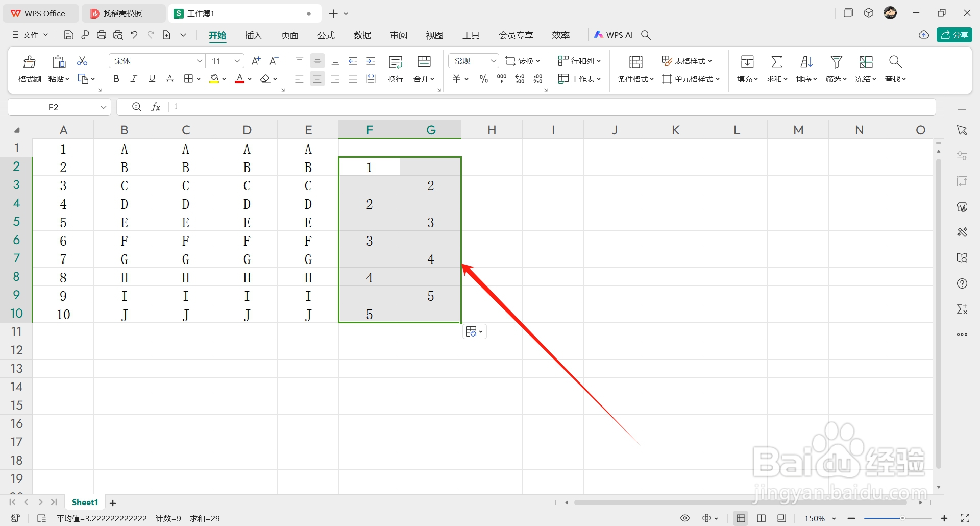Open the 数据 (Data) ribbon tab
Screen dimensions: 980x526
click(x=362, y=35)
